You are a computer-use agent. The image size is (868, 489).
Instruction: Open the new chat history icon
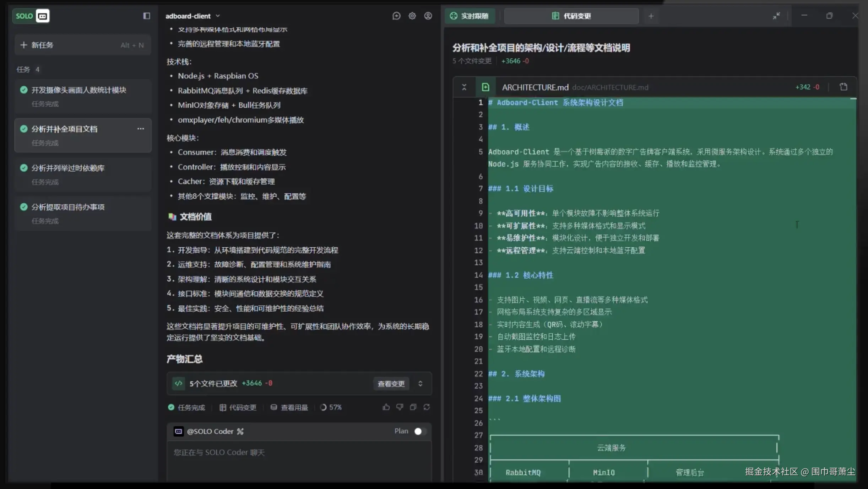pyautogui.click(x=396, y=16)
